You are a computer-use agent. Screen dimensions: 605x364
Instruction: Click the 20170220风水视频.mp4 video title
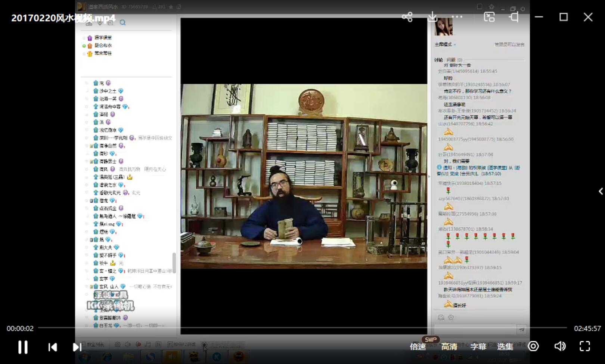click(x=63, y=18)
